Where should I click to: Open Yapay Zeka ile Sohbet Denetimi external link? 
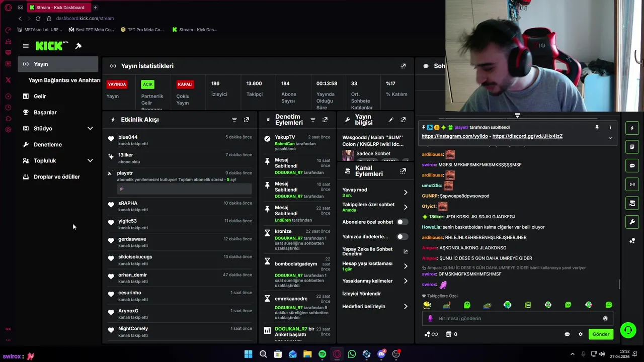pyautogui.click(x=406, y=251)
